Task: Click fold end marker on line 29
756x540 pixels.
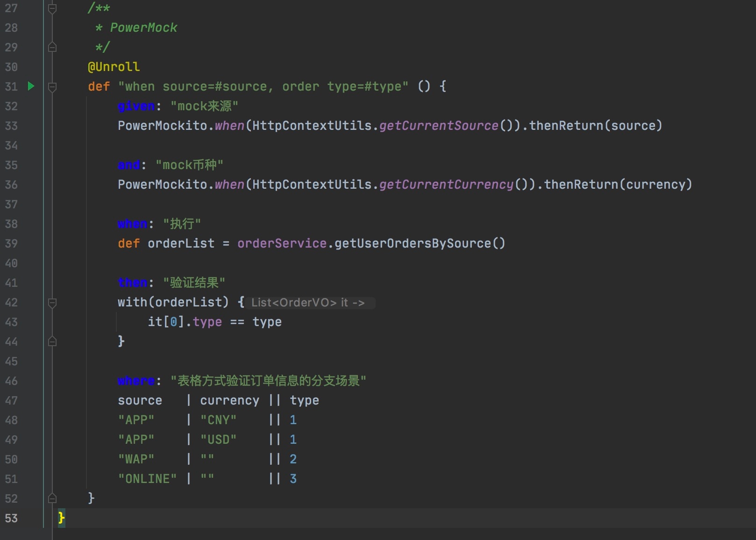Action: (52, 47)
